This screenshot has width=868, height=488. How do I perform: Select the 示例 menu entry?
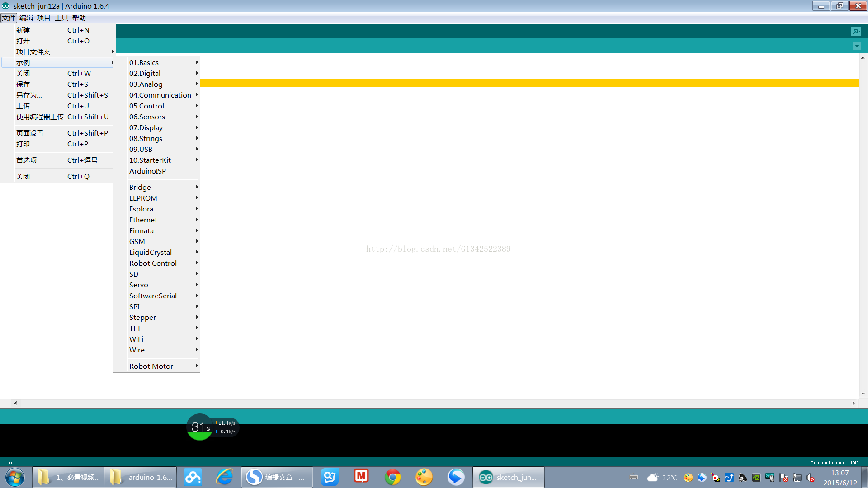click(57, 62)
